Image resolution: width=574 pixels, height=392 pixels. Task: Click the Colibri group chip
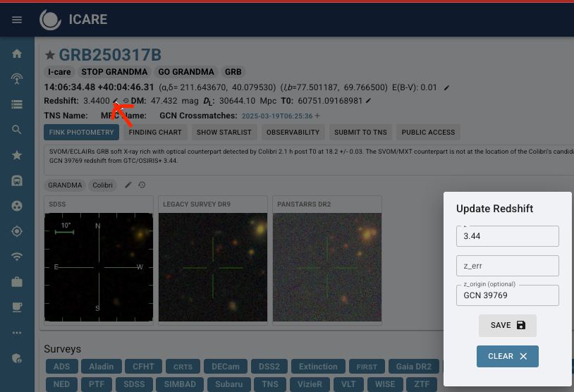102,185
